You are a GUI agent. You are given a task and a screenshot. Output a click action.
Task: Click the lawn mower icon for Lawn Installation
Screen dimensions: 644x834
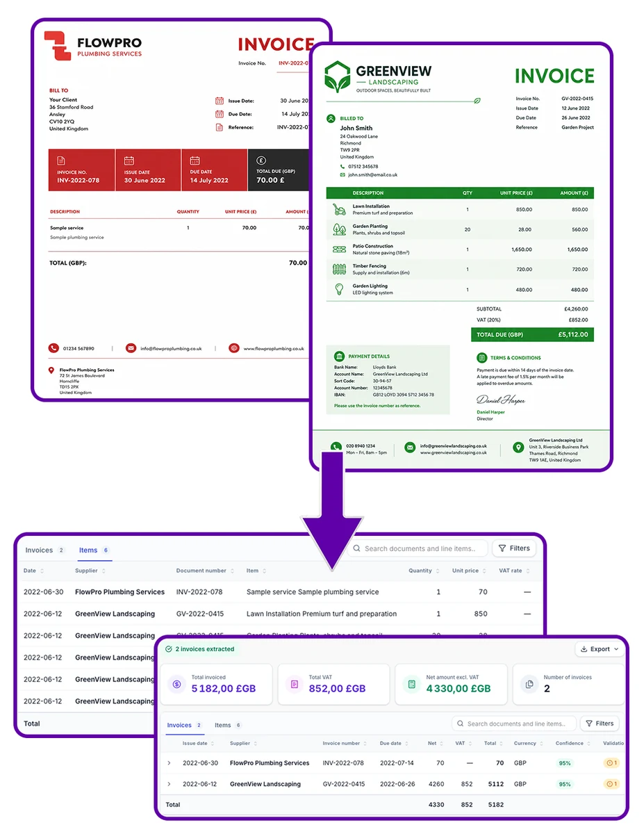pyautogui.click(x=340, y=209)
